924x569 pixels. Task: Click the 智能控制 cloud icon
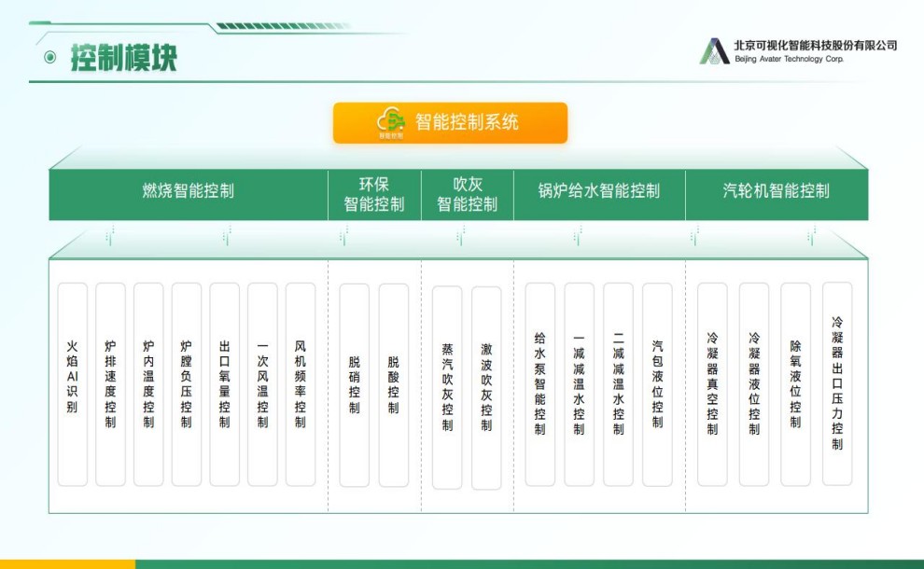(x=391, y=121)
